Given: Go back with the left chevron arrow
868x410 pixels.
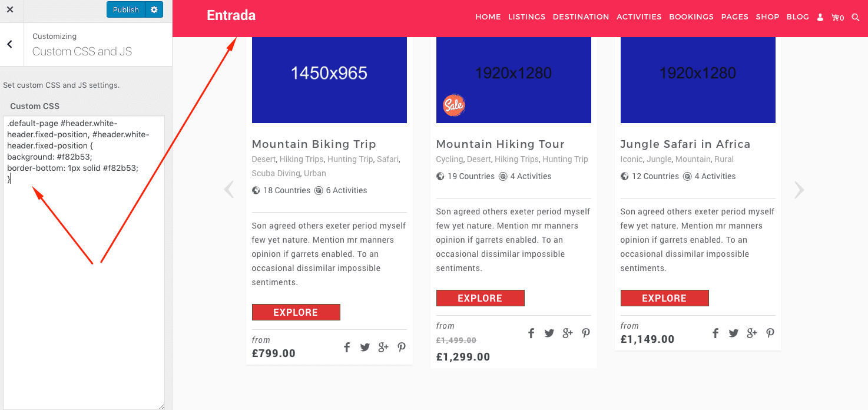Looking at the screenshot, I should coord(10,44).
